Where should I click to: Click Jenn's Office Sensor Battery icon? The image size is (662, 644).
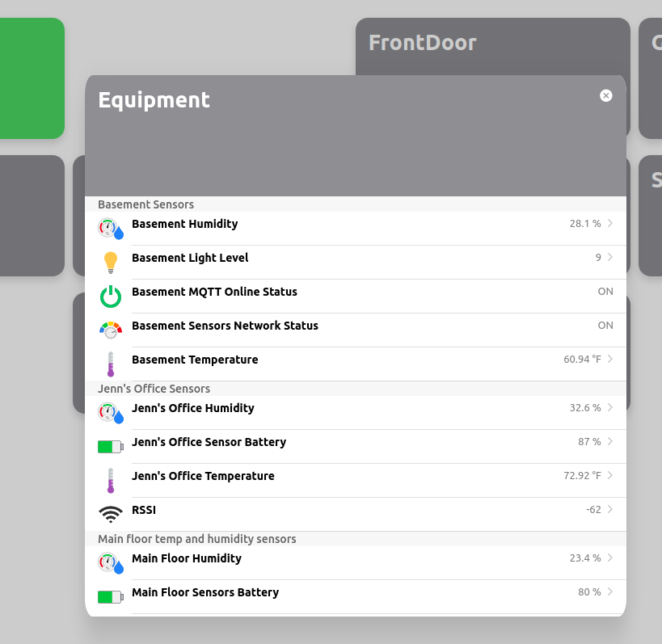click(110, 447)
